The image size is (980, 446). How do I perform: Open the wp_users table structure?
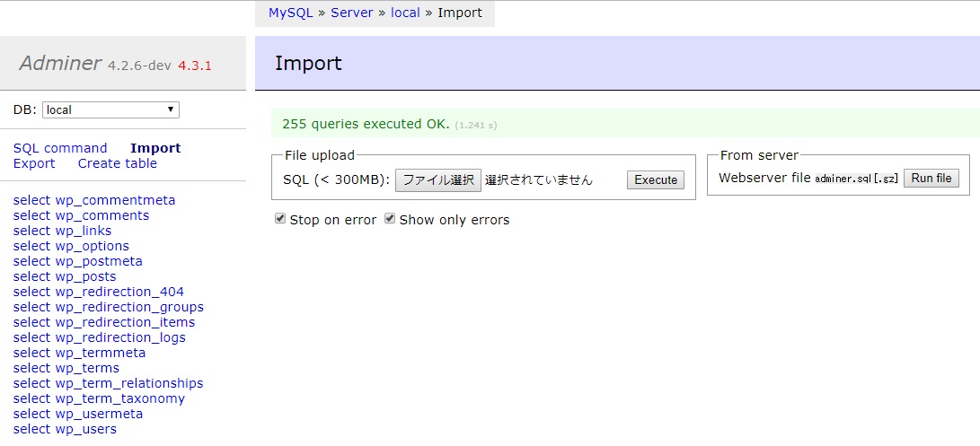85,429
